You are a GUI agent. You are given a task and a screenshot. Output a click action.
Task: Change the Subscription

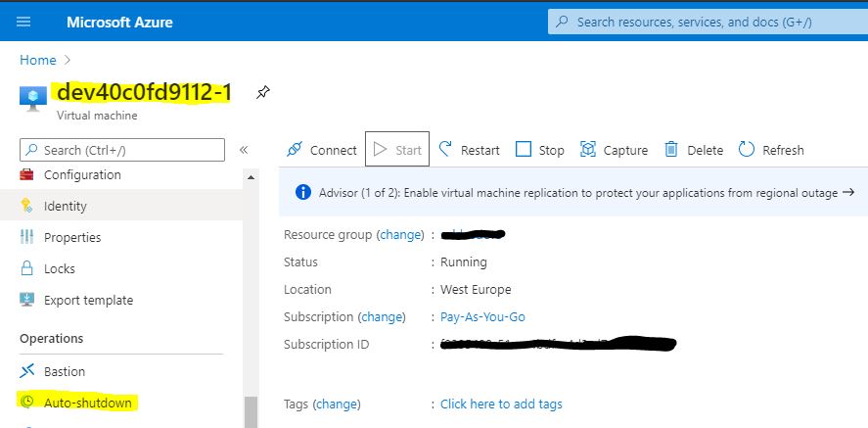point(383,317)
